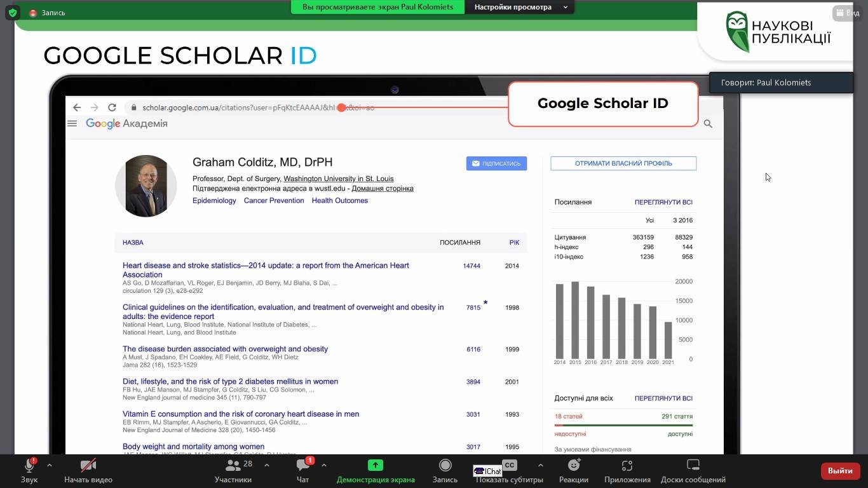Open Diet, lifestyle, type 2 diabetes article
Screen dimensions: 868x488
230,381
